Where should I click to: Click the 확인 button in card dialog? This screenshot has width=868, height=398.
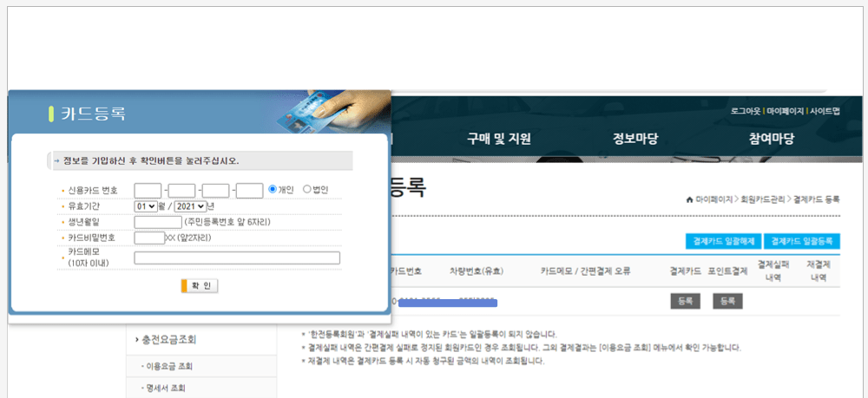click(200, 286)
